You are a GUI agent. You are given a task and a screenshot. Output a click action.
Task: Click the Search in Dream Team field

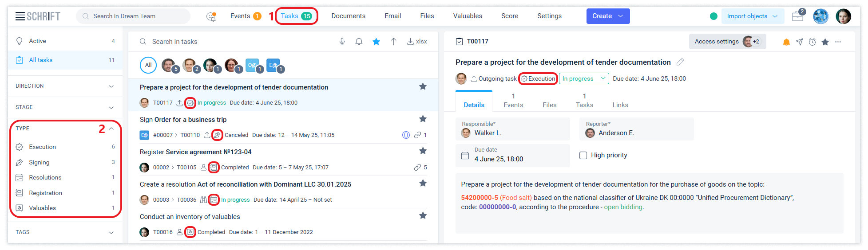click(133, 16)
